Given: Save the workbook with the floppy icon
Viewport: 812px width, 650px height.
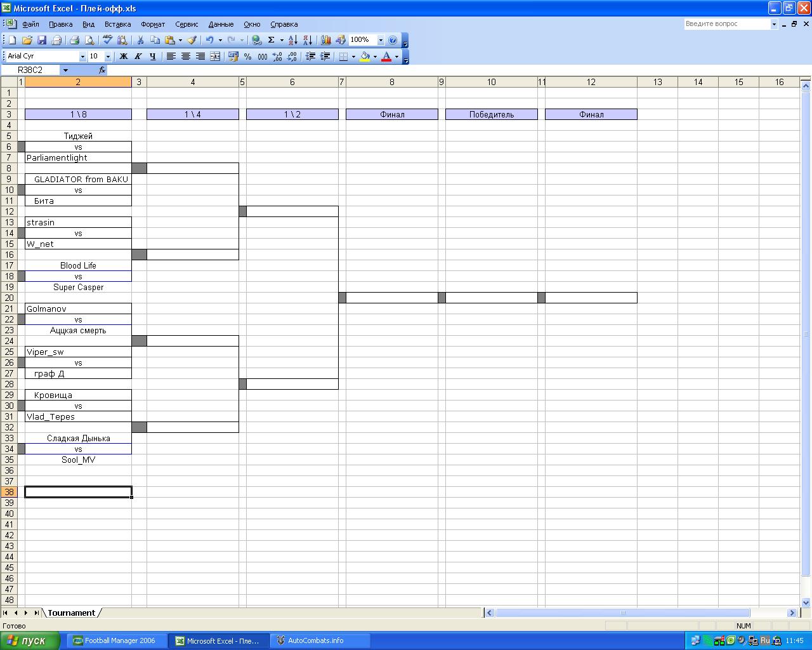Looking at the screenshot, I should point(42,40).
